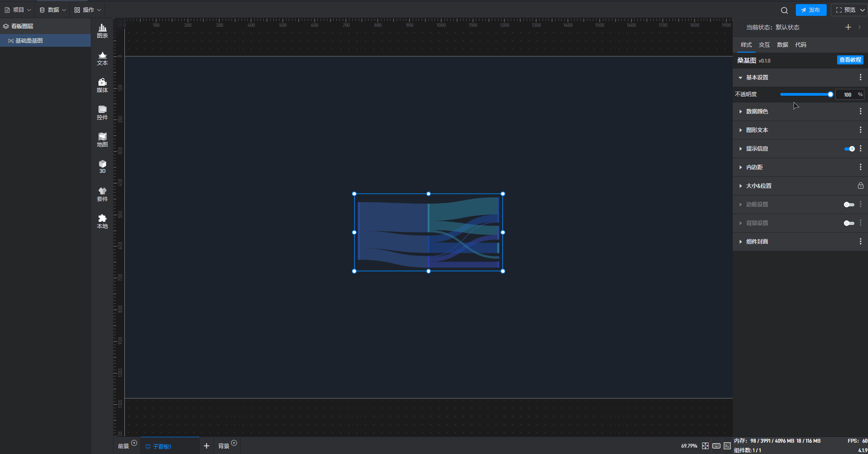Click the 不透明度 opacity slider handle
This screenshot has height=454, width=868.
830,94
